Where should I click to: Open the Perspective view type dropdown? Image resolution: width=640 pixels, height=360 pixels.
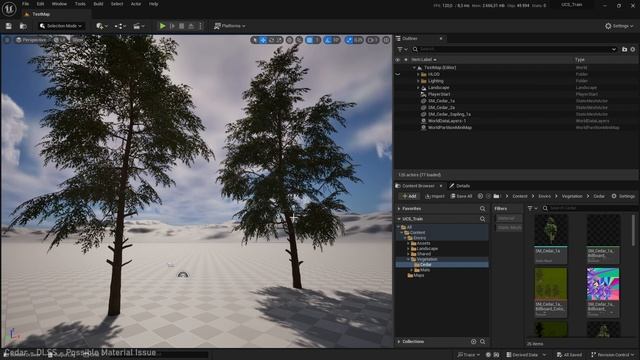point(31,40)
